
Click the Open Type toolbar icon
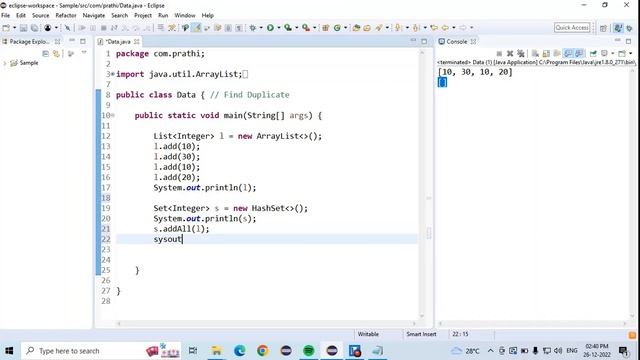356,28
